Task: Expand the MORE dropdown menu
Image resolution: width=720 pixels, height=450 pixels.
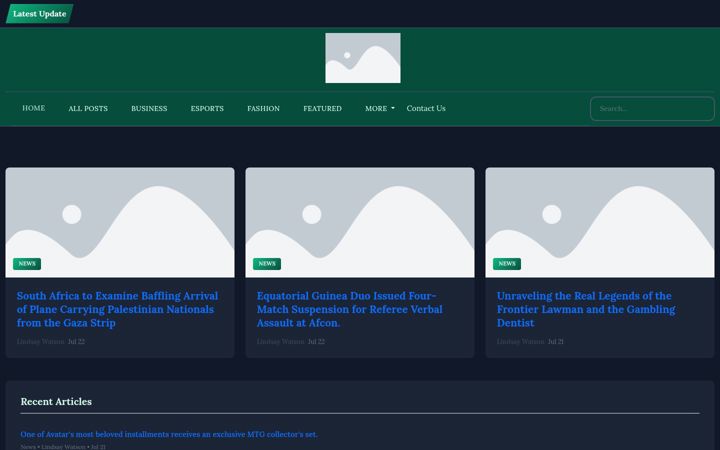Action: pos(380,108)
